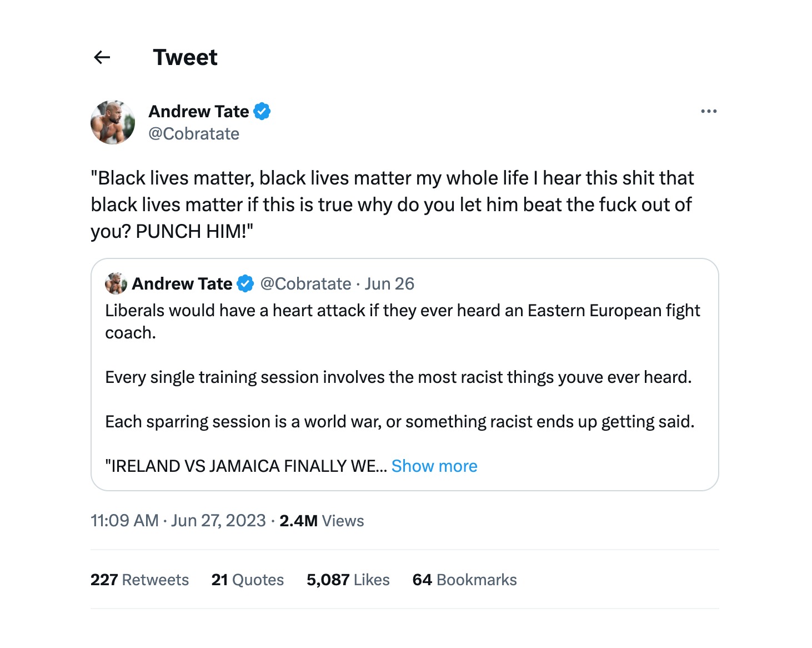Open the 21 Quotes list

247,580
